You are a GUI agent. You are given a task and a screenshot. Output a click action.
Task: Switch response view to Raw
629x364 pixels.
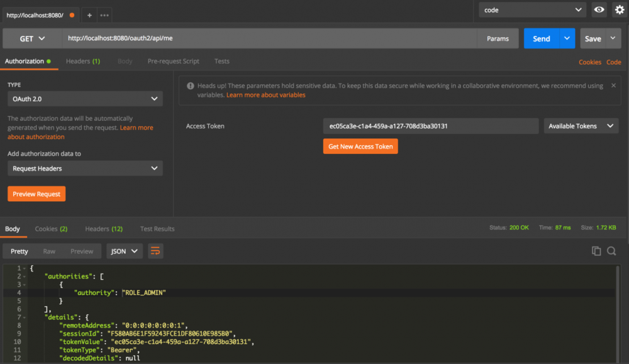click(x=48, y=250)
